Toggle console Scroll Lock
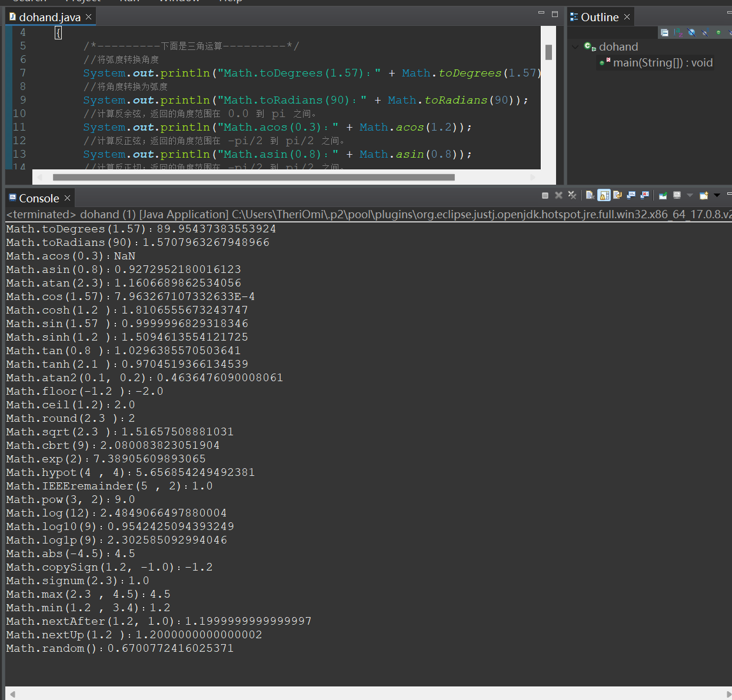Image resolution: width=732 pixels, height=700 pixels. pos(604,195)
